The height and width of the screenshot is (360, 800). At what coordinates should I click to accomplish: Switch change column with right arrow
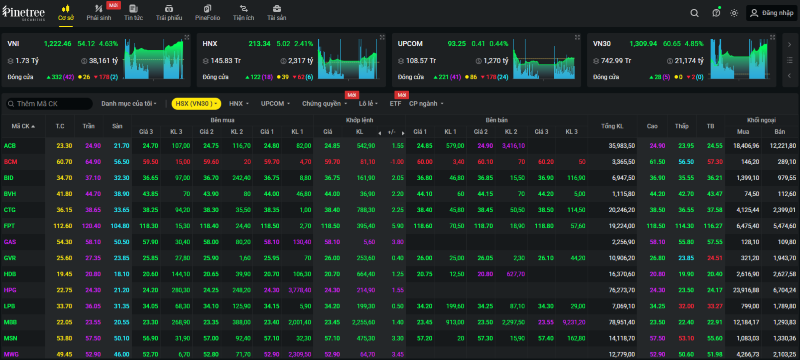coord(402,133)
